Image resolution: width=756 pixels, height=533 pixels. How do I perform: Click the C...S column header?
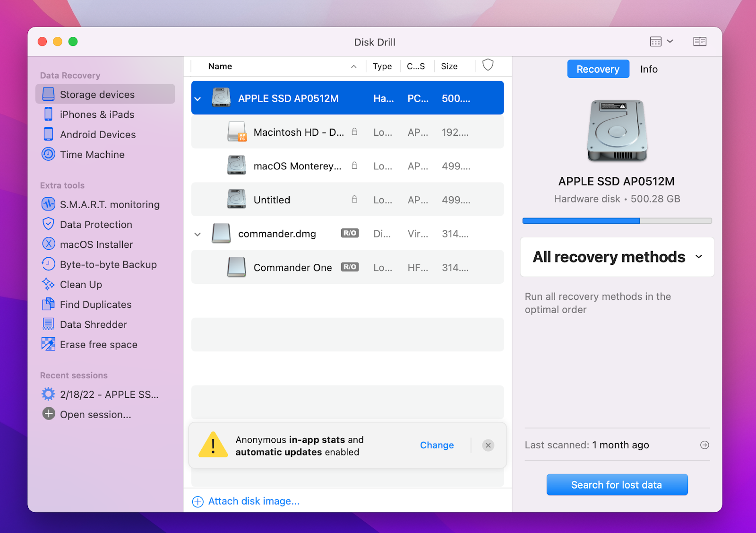(x=416, y=66)
